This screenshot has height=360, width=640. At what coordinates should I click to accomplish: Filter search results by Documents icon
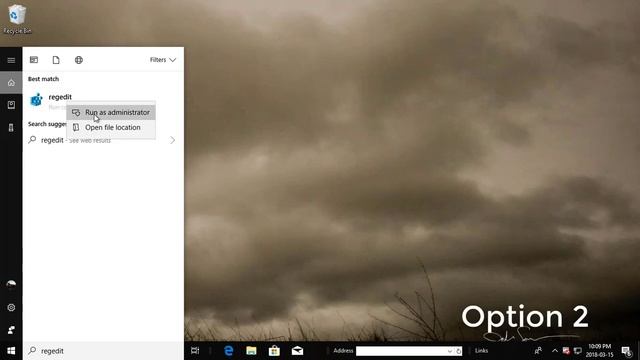56,60
